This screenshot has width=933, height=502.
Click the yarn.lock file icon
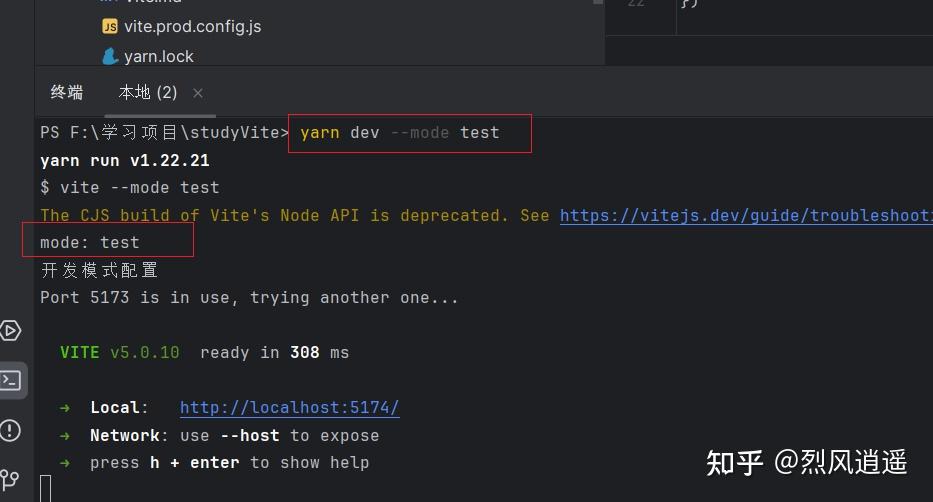pos(110,56)
